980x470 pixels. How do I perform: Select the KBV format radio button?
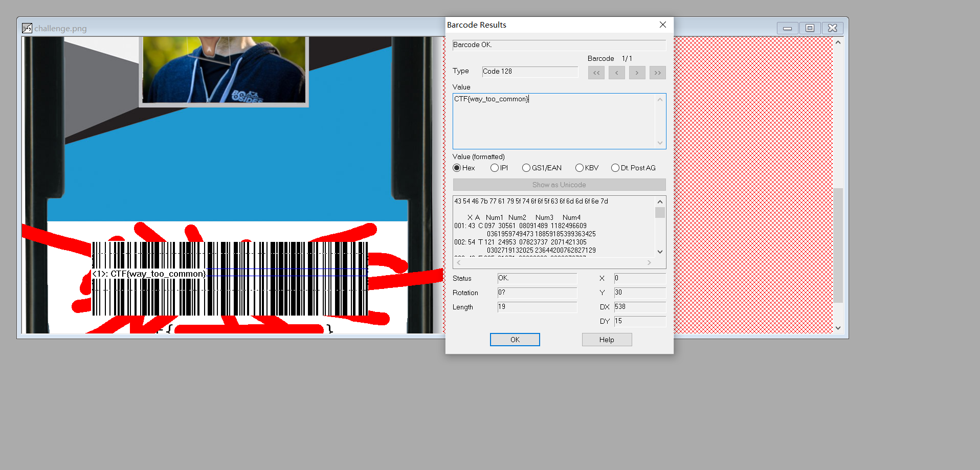coord(579,168)
